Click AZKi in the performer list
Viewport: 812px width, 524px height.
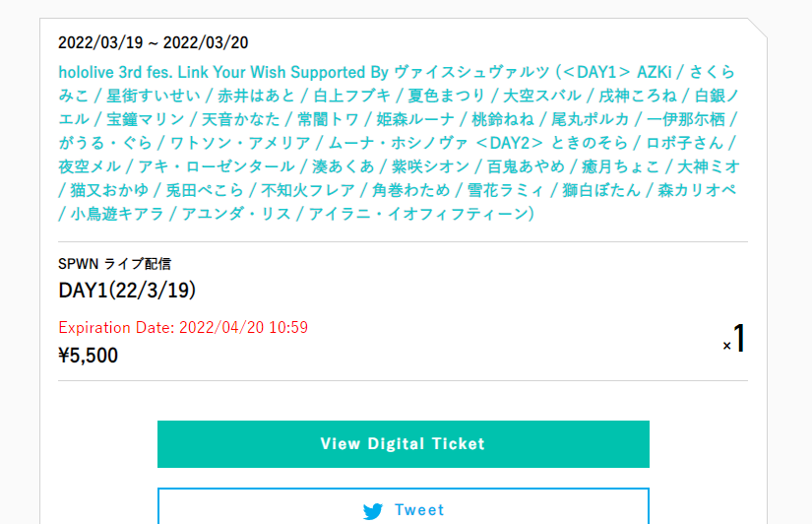[x=655, y=72]
